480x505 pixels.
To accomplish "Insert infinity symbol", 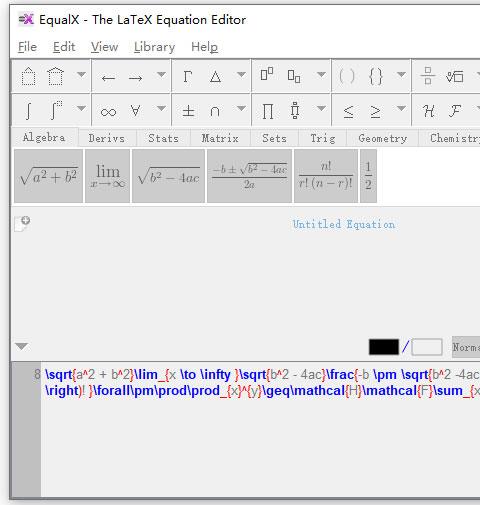I will click(108, 112).
